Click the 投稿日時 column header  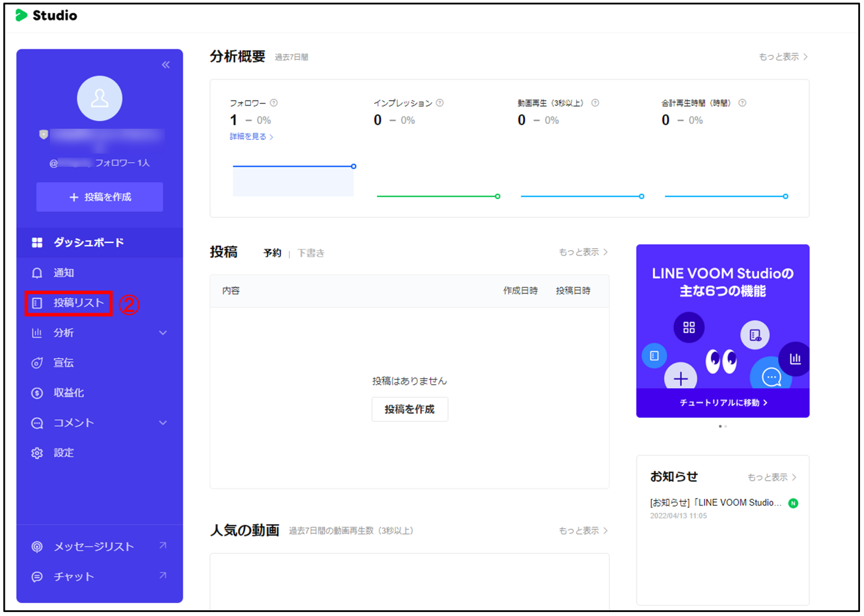point(573,291)
